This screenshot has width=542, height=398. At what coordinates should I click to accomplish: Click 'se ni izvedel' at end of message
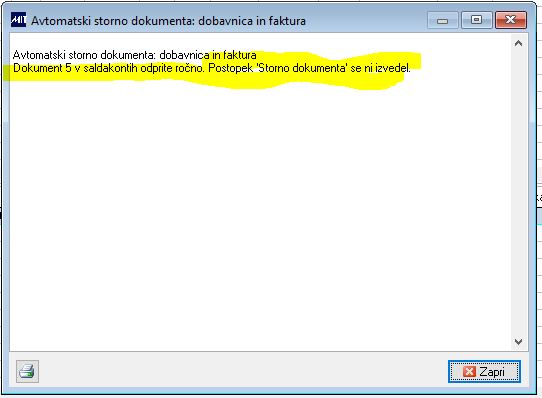(x=380, y=68)
